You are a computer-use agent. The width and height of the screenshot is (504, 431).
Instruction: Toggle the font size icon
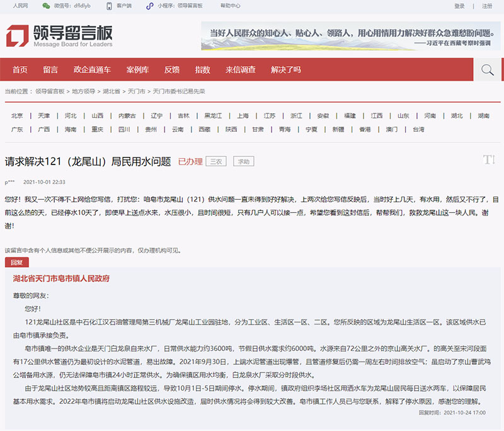[489, 160]
